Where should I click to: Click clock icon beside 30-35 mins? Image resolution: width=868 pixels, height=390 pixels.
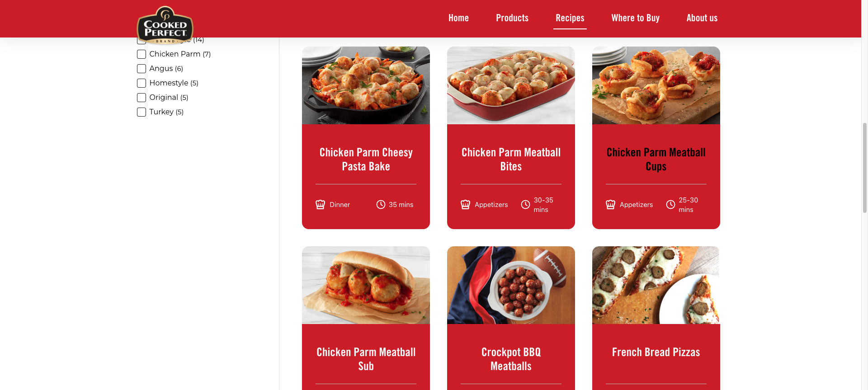coord(525,205)
